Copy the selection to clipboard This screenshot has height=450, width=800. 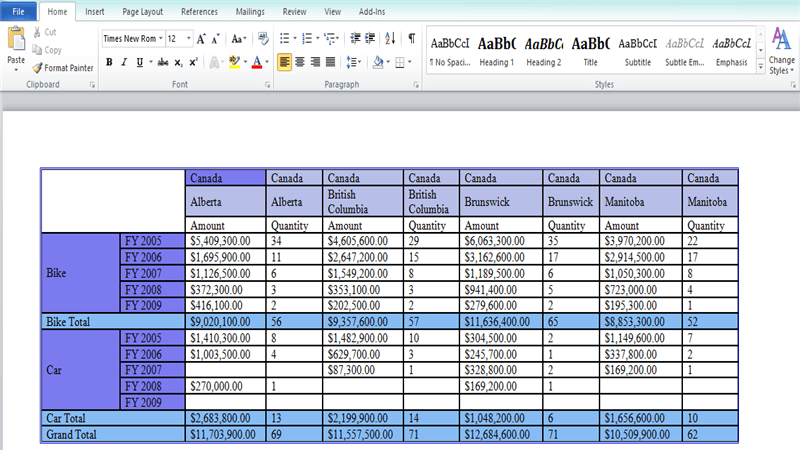(47, 50)
